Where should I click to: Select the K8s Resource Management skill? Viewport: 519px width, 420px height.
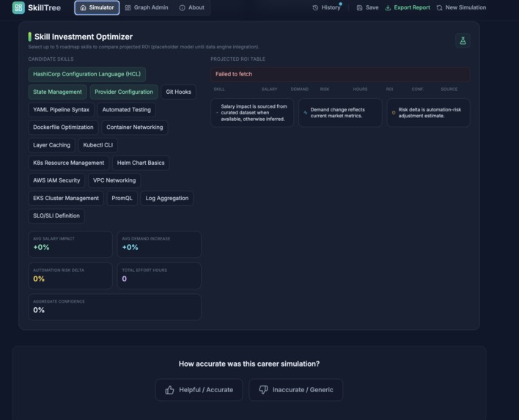click(68, 163)
